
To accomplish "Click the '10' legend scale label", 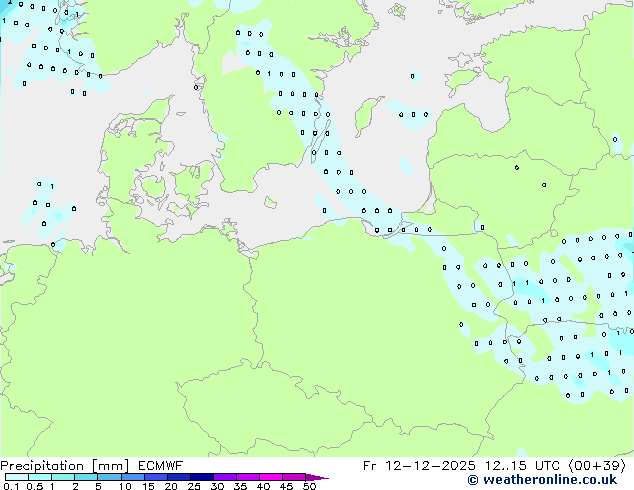I will 125,486.
